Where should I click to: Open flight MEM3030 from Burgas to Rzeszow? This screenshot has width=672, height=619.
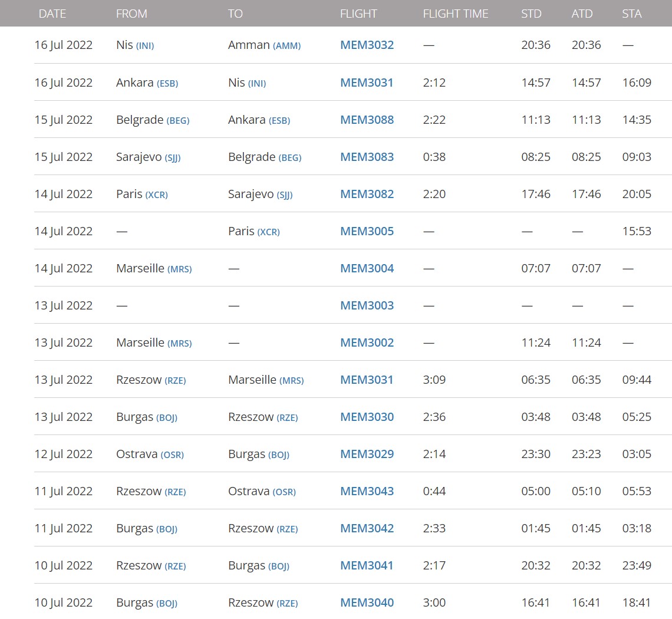click(367, 417)
